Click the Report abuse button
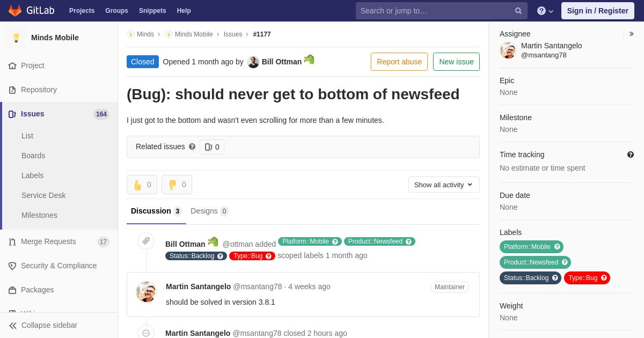Viewport: 644px width, 338px height. (399, 62)
